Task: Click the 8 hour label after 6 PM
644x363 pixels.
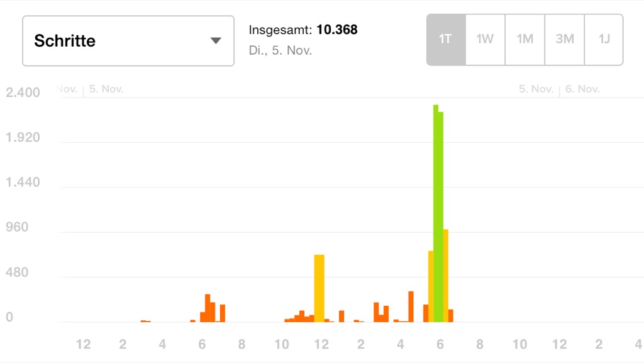Action: (x=480, y=344)
